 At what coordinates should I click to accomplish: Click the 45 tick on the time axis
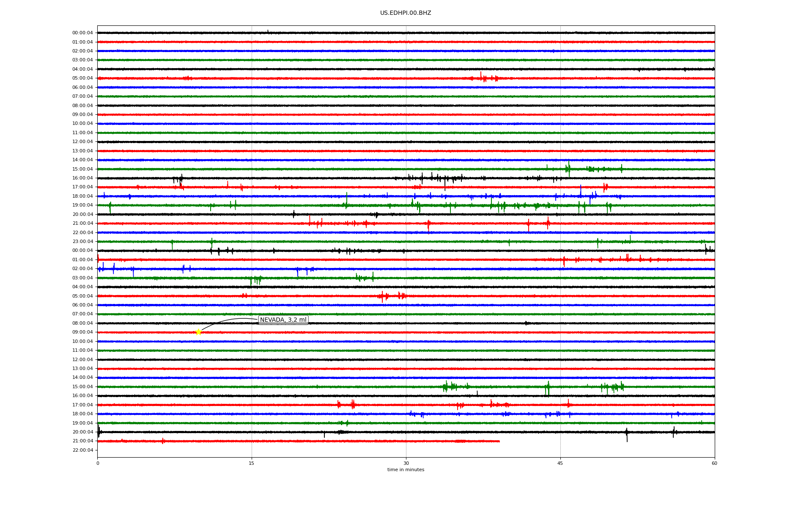click(x=560, y=463)
